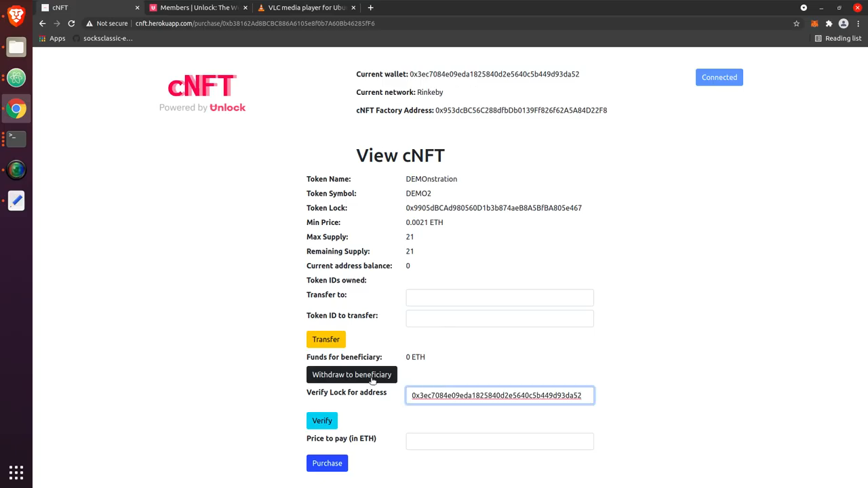The width and height of the screenshot is (868, 488).
Task: Open the Files app in the dock
Action: click(x=16, y=47)
